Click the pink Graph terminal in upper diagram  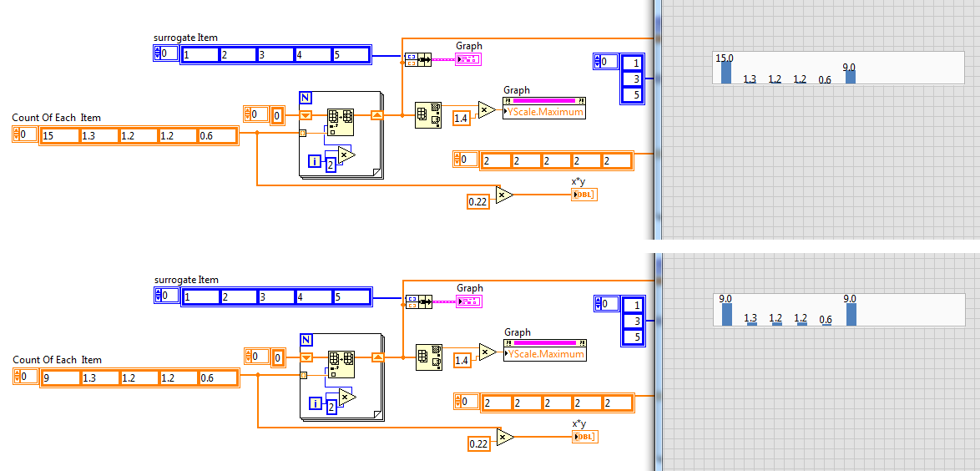coord(469,59)
